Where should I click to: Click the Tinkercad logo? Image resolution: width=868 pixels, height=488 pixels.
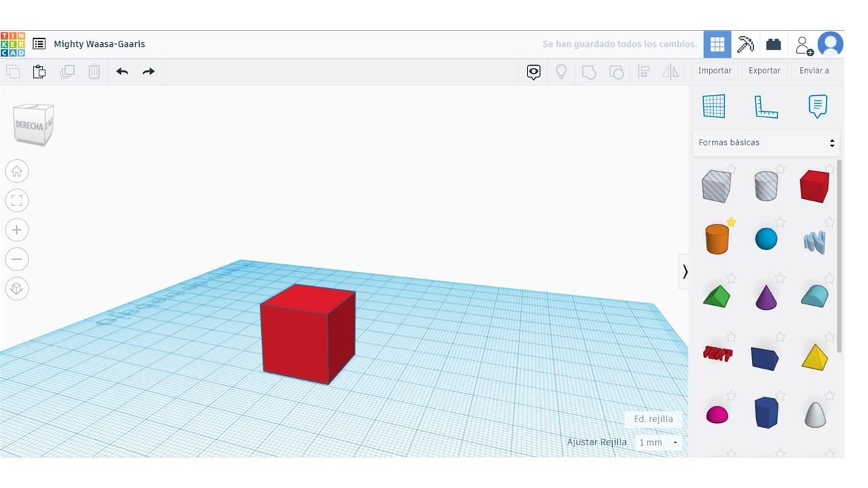(x=13, y=44)
